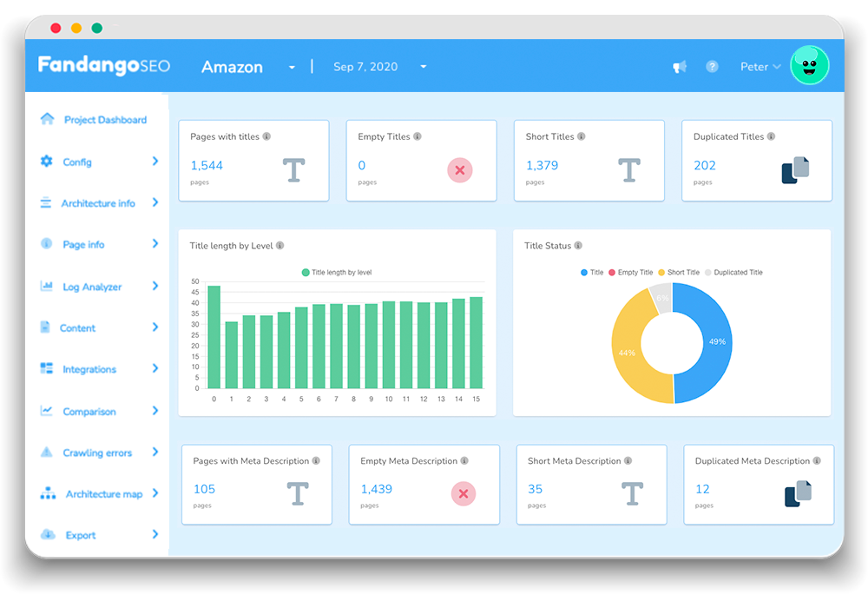
Task: Click the Page info circle icon
Action: point(47,244)
